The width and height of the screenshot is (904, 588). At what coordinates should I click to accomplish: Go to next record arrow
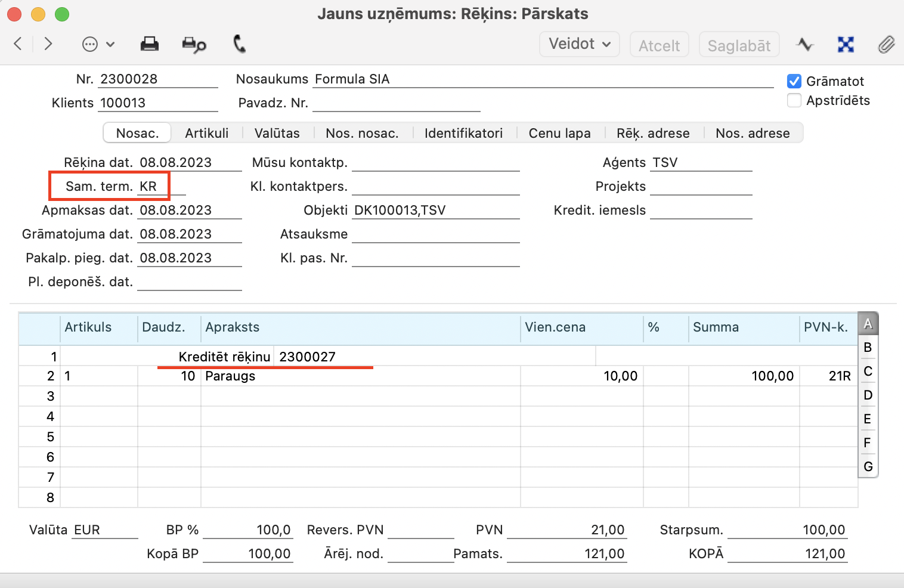tap(48, 44)
